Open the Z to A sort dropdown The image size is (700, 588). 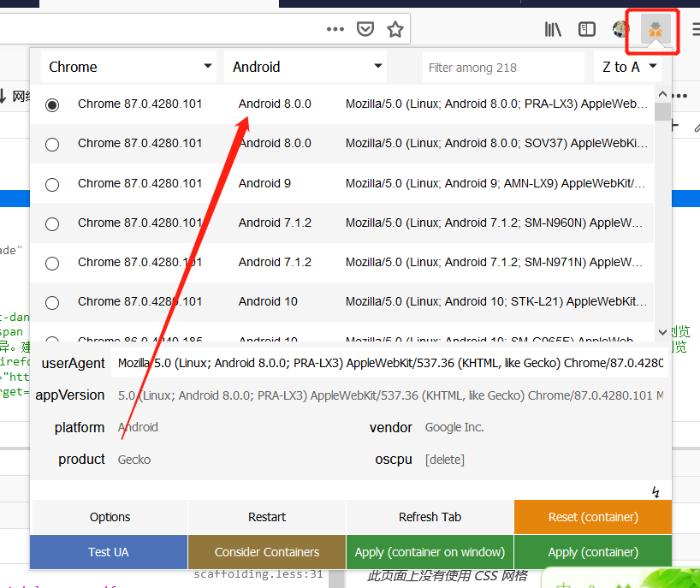point(629,67)
